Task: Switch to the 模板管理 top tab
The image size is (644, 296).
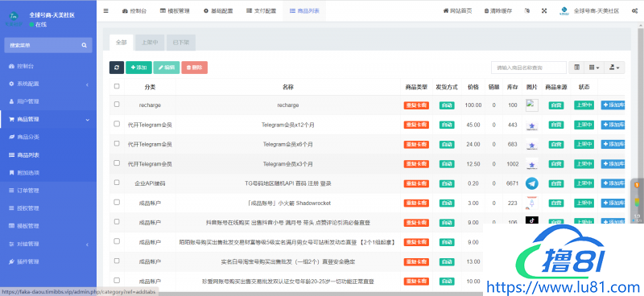Action: [175, 11]
